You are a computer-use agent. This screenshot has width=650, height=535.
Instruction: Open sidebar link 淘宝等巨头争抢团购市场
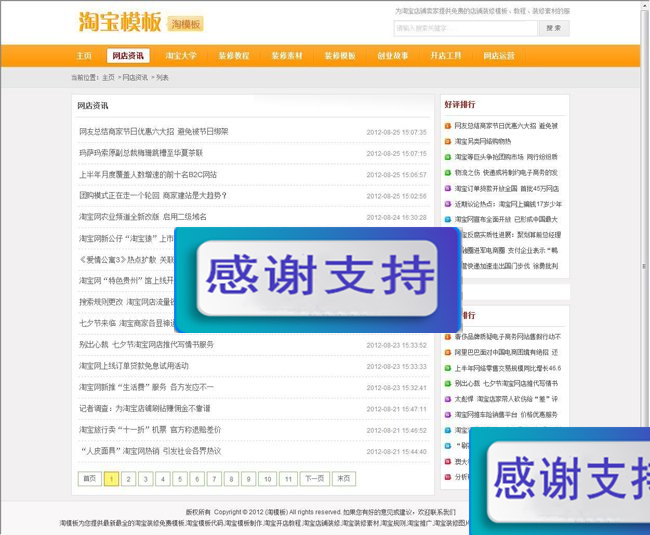point(506,157)
